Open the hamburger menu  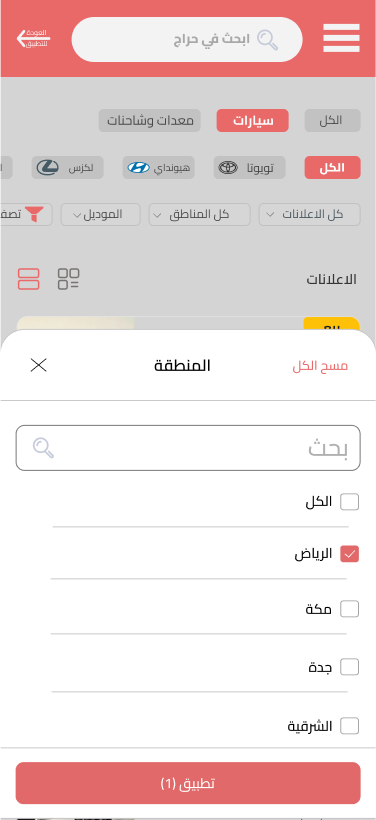[x=341, y=38]
